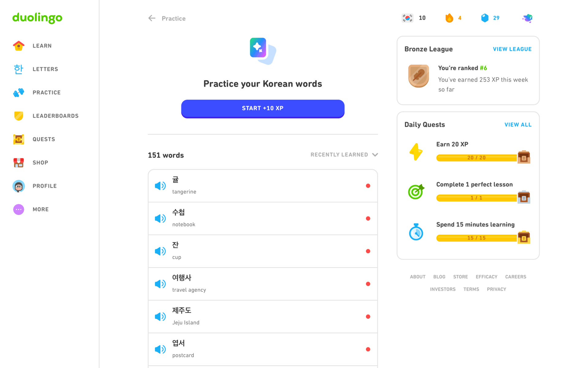
Task: Select QUESTS in the sidebar
Action: (x=44, y=139)
